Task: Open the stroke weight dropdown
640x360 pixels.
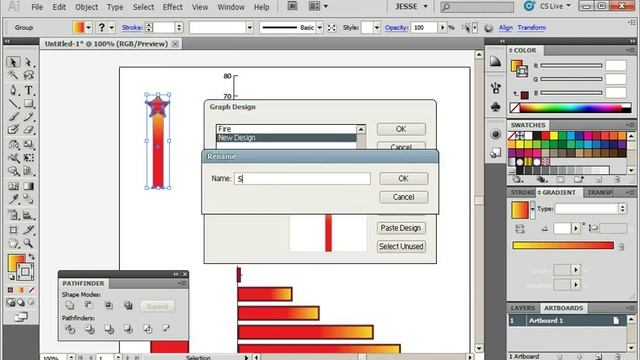Action: coord(179,28)
